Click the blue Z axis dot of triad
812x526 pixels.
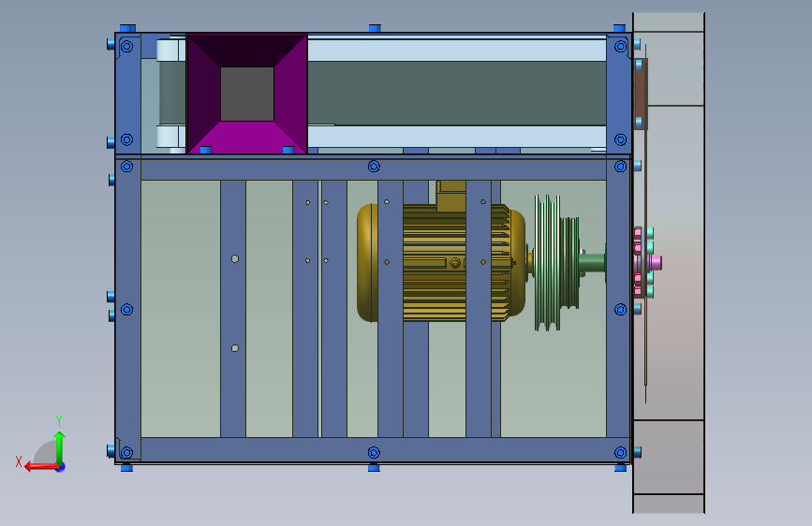click(x=61, y=467)
